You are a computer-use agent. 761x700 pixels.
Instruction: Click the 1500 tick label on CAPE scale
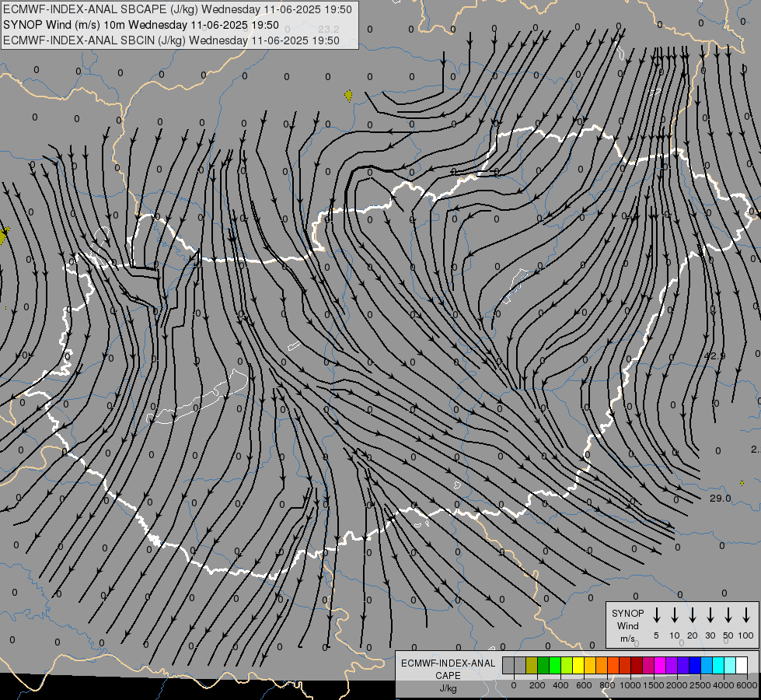coord(654,685)
